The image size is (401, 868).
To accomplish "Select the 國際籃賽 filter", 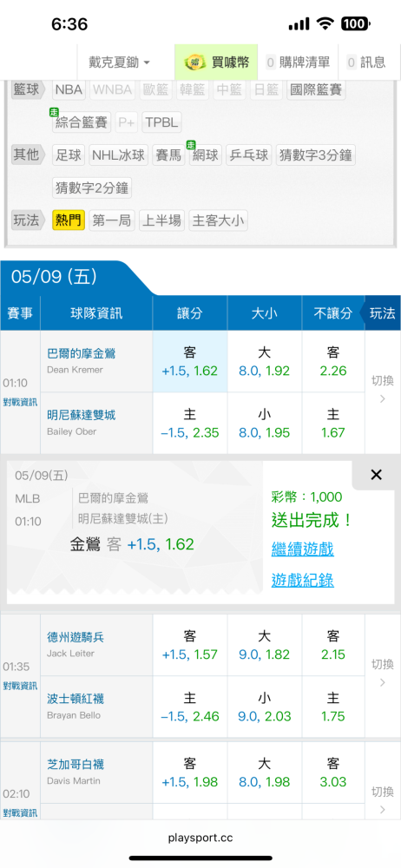I will tap(316, 89).
